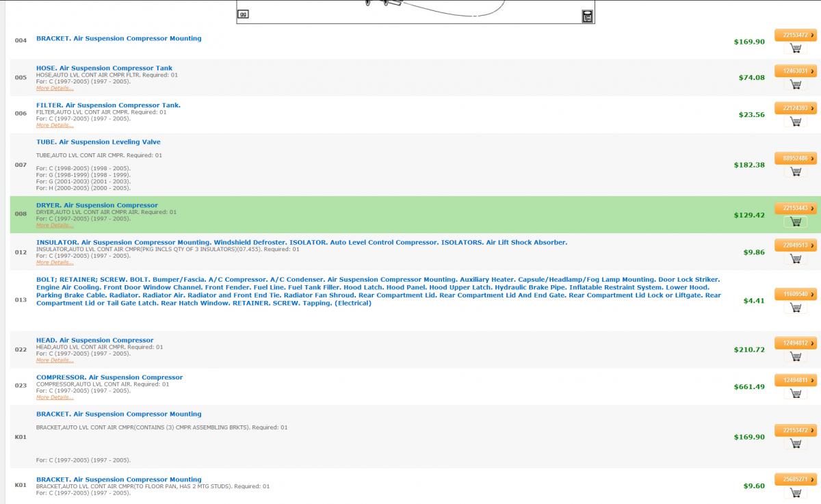Click cart icon for $4.41 bolt
This screenshot has height=504, width=821.
(x=795, y=308)
